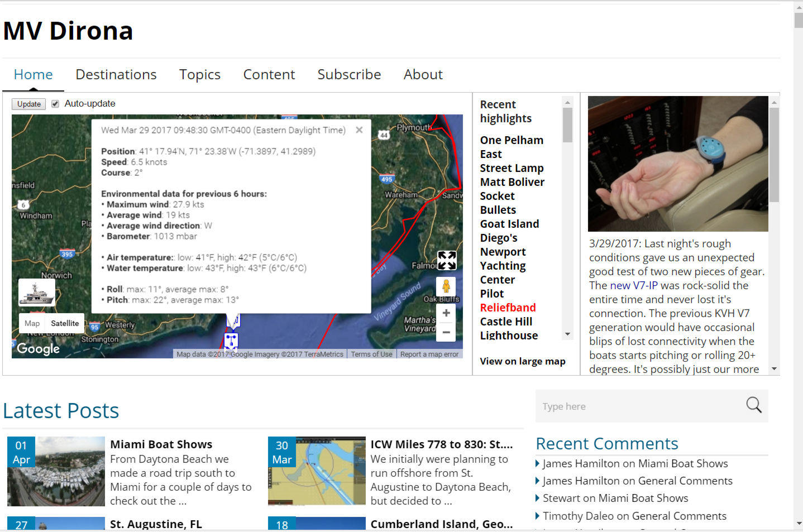Click the article panel scrollbar thumb
Screen dimensions: 803x532
tap(774, 155)
